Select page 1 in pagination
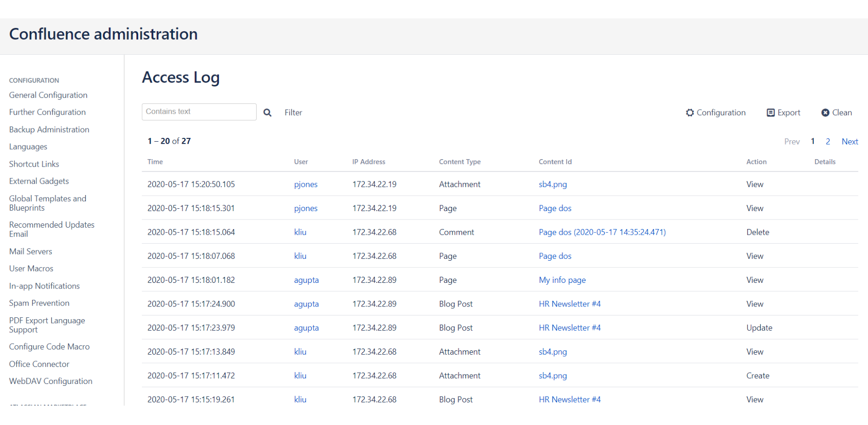This screenshot has width=868, height=425. pyautogui.click(x=812, y=141)
